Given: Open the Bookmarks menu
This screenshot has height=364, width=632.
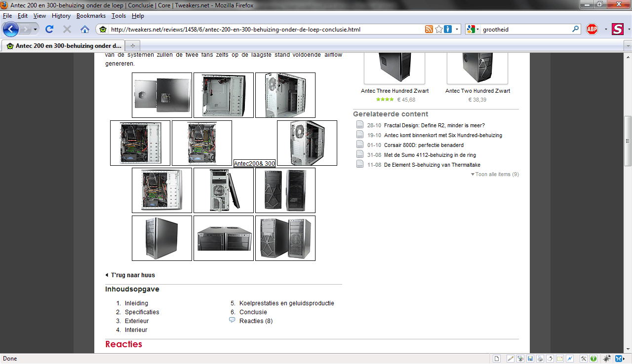Looking at the screenshot, I should click(x=91, y=16).
